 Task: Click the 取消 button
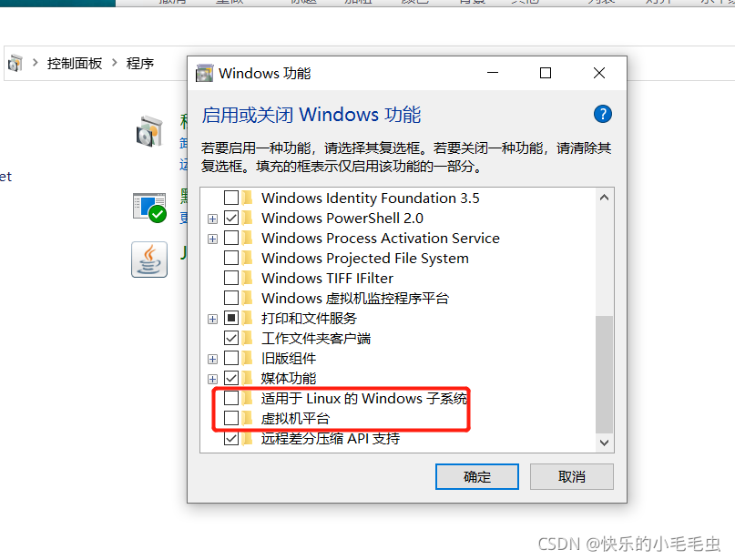pyautogui.click(x=571, y=476)
